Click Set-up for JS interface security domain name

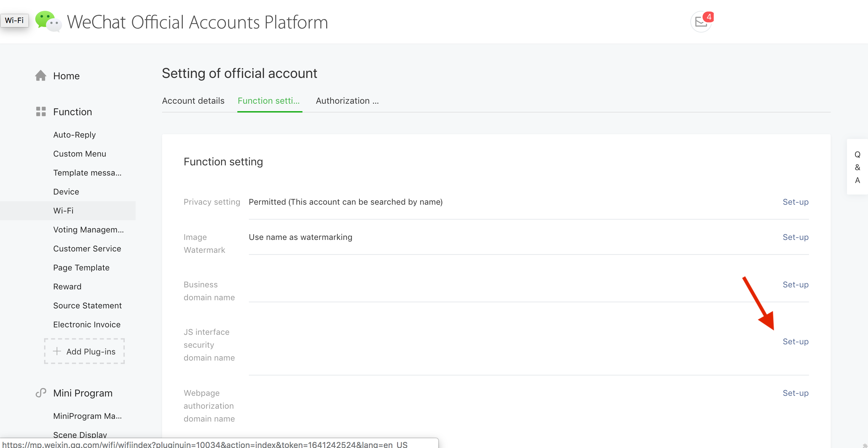tap(795, 341)
